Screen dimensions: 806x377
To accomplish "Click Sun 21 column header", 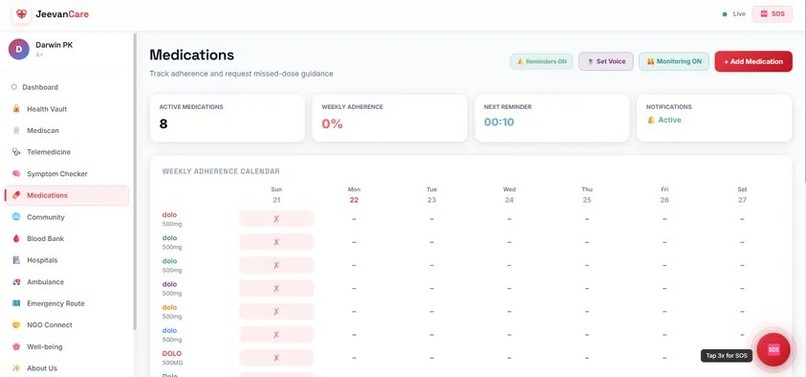I will [x=277, y=195].
